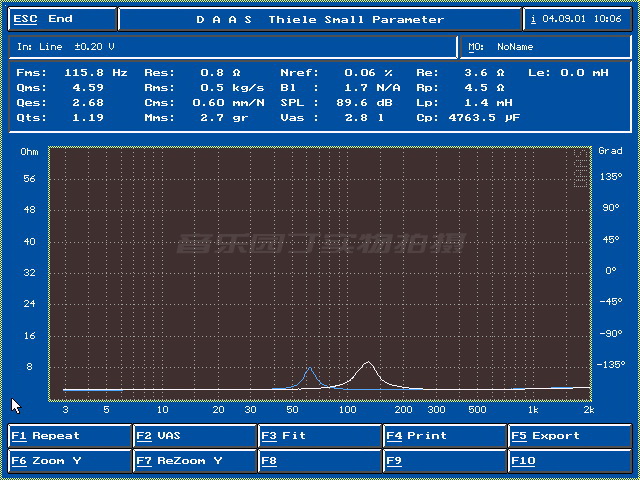This screenshot has width=640, height=480.
Task: Click the In: Line input voltage bar
Action: (233, 47)
